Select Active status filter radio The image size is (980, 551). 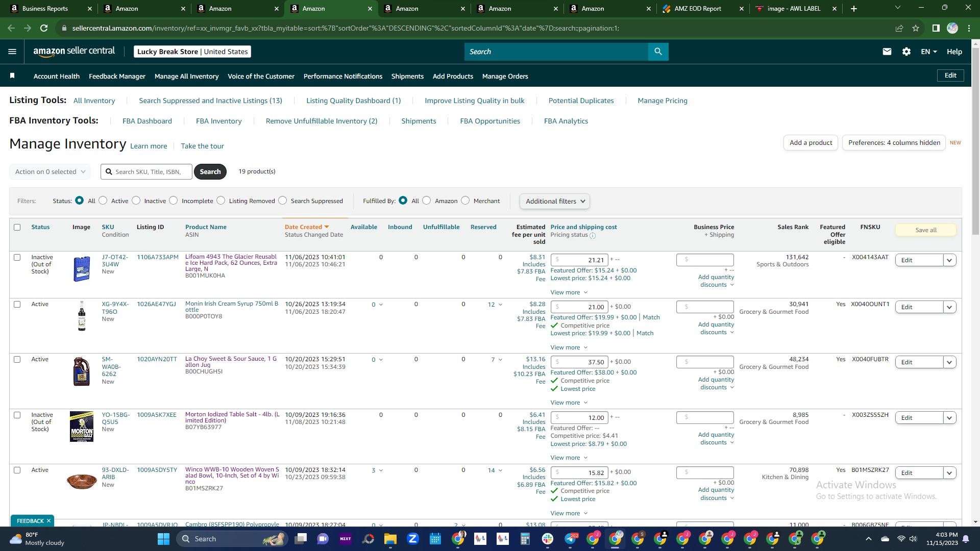pyautogui.click(x=103, y=201)
